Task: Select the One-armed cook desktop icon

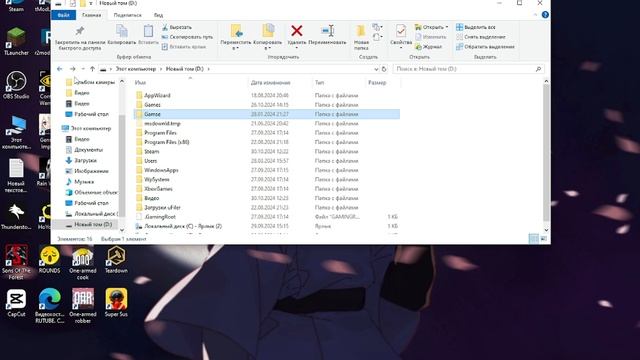Action: pyautogui.click(x=83, y=262)
